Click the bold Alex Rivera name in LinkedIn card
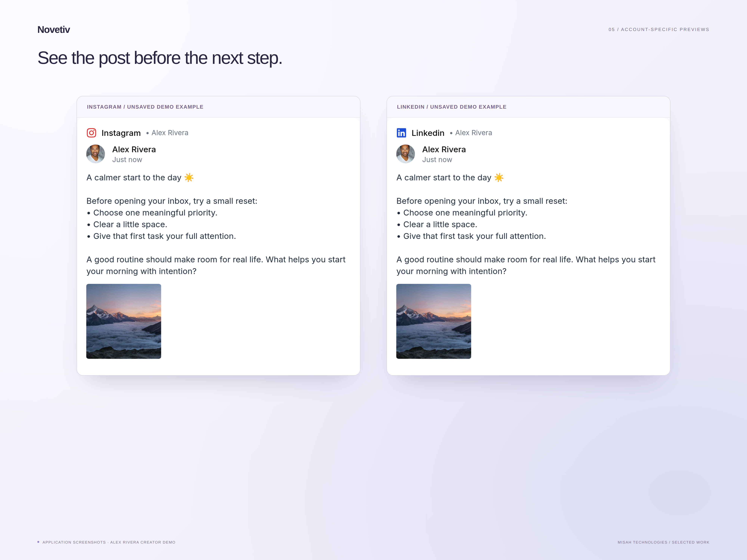 coord(444,149)
